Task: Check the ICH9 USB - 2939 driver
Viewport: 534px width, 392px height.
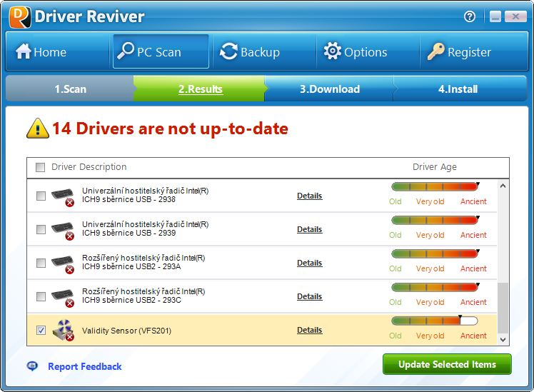Action: (41, 229)
